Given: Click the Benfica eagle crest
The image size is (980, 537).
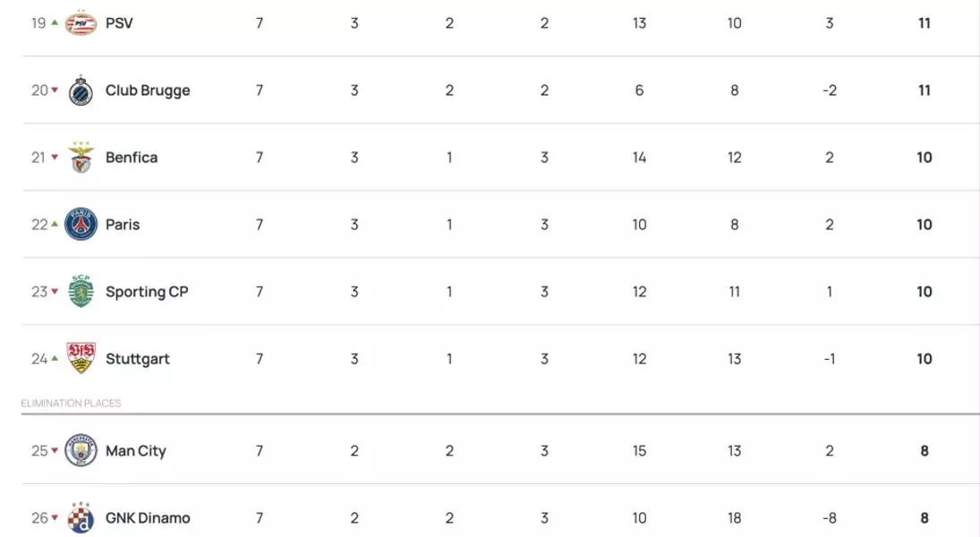Looking at the screenshot, I should [81, 157].
